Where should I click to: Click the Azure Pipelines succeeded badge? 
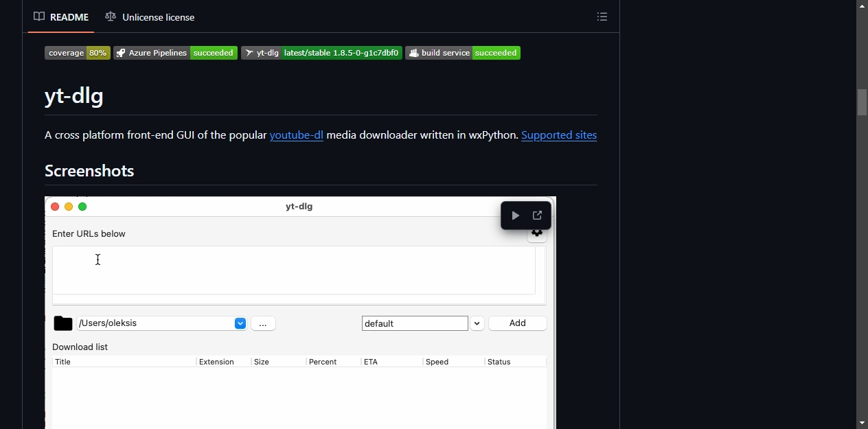176,53
